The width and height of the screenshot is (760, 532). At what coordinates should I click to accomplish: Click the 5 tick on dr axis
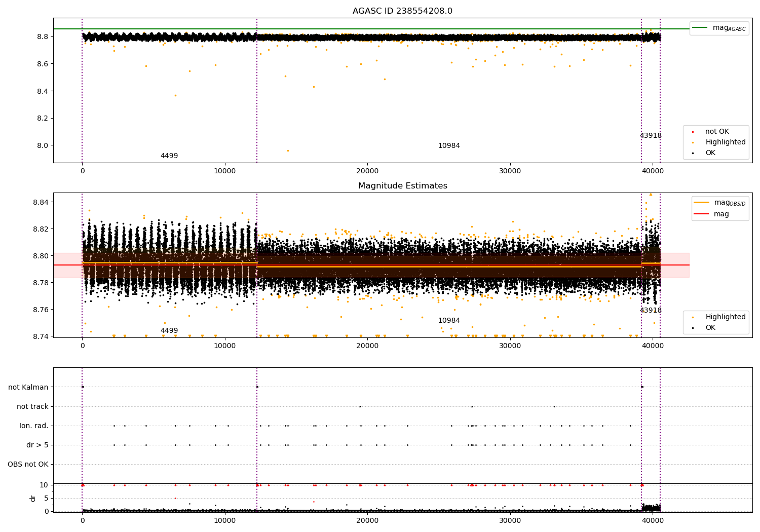(x=46, y=499)
